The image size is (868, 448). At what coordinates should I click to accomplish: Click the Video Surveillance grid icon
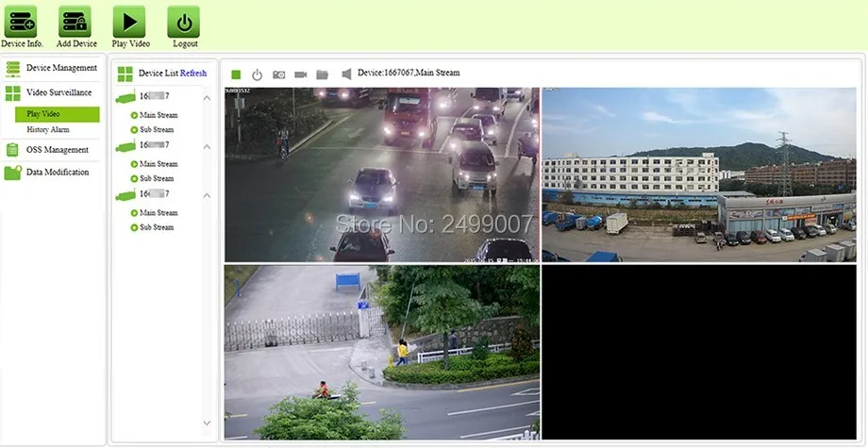tap(12, 93)
